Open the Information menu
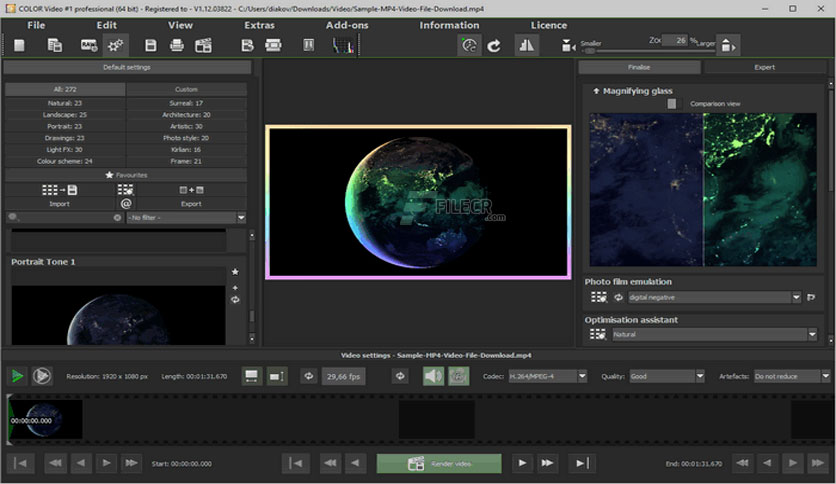 tap(449, 25)
